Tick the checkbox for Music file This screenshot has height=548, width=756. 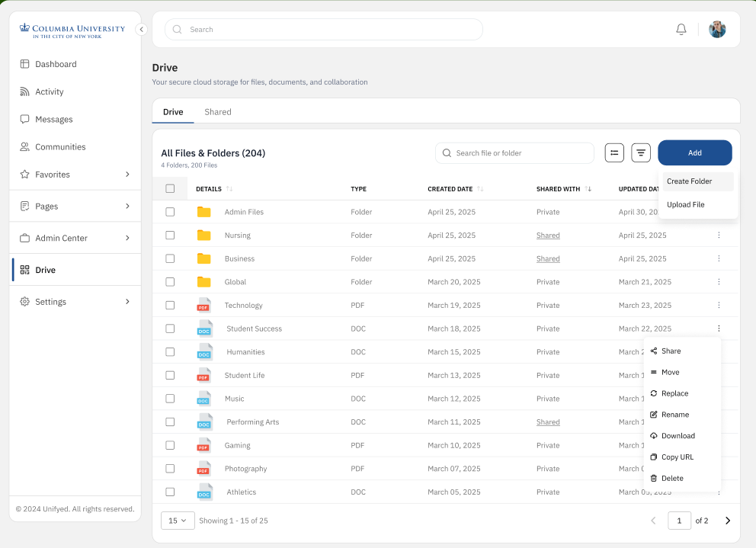[x=170, y=399]
